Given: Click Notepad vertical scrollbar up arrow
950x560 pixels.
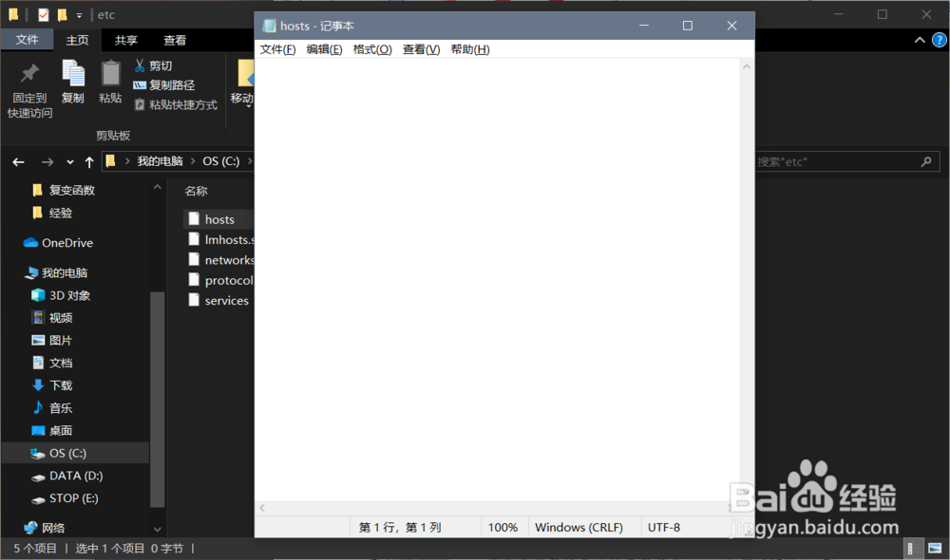Looking at the screenshot, I should [747, 66].
